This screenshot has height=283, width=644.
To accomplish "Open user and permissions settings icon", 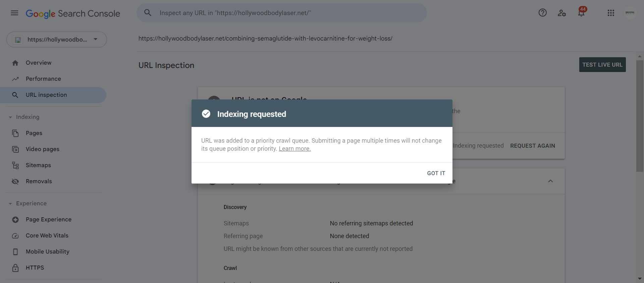I will click(x=562, y=13).
